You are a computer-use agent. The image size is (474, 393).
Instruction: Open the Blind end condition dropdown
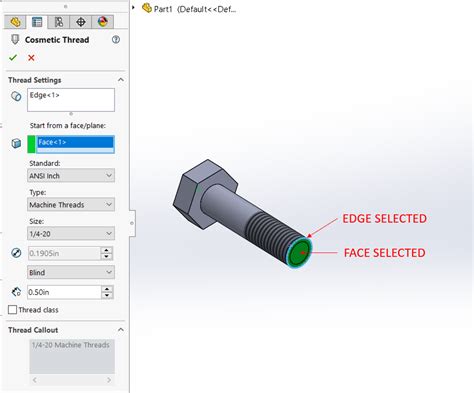(71, 272)
